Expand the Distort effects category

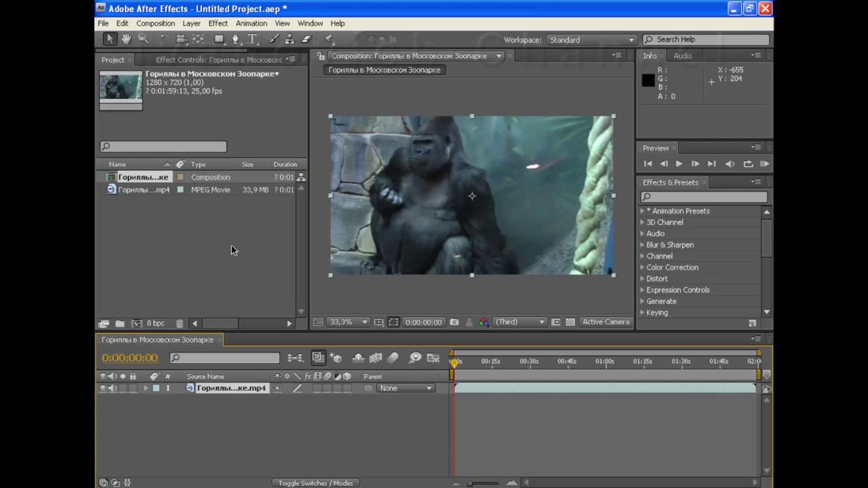pos(642,279)
